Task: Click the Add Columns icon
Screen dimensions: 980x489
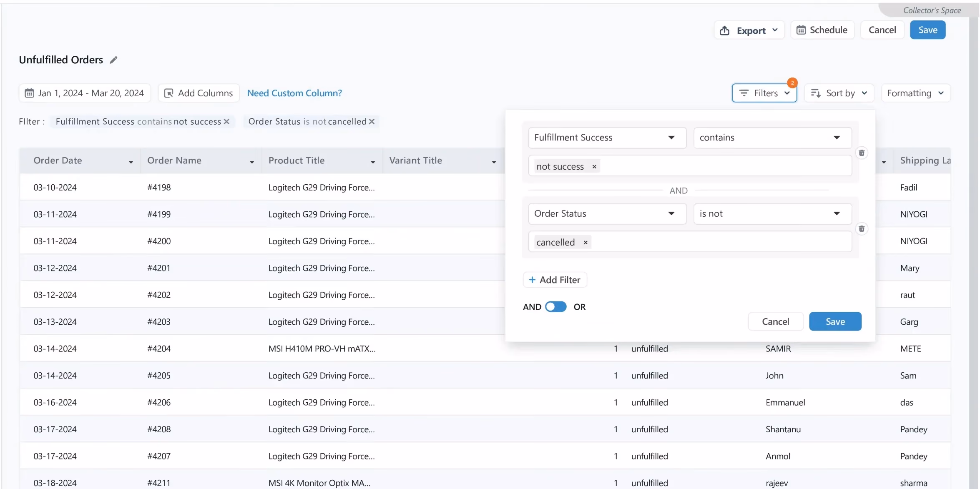Action: 169,93
